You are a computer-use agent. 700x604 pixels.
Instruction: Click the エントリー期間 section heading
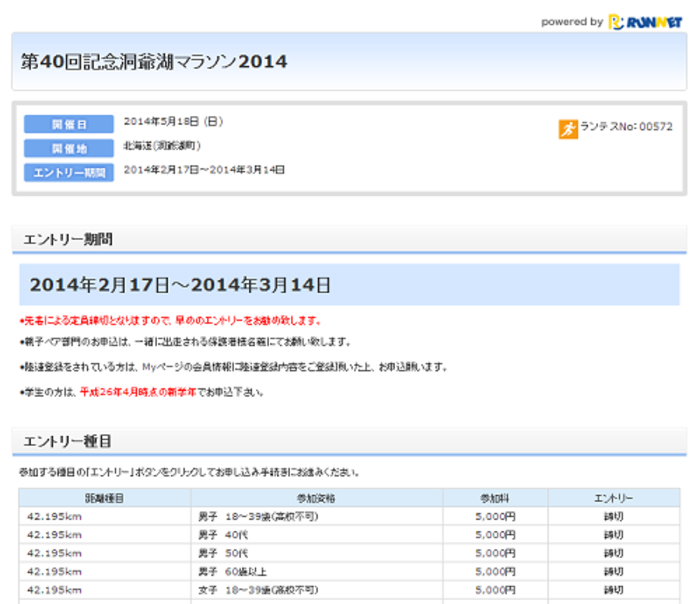pos(68,239)
